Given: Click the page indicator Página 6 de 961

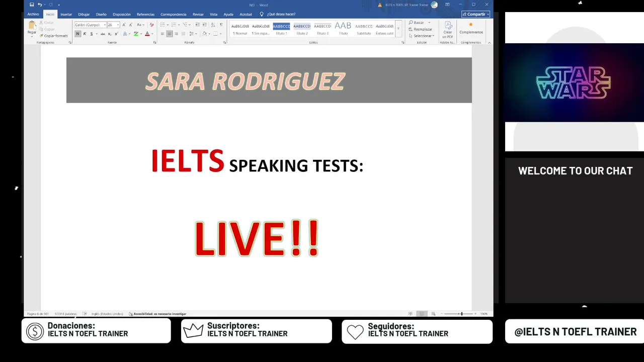Looking at the screenshot, I should 38,314.
